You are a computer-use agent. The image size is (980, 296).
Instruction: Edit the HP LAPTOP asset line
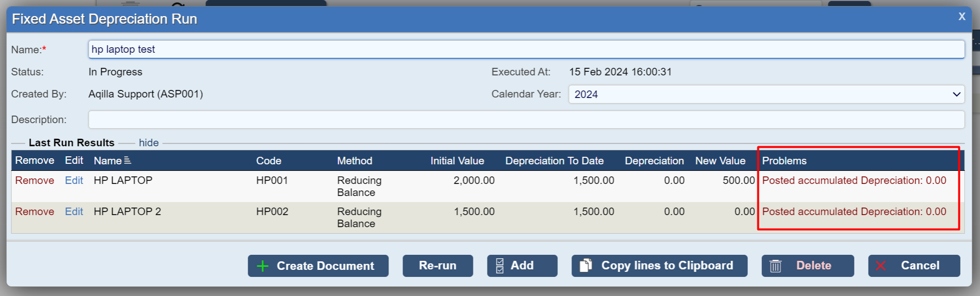click(x=74, y=180)
